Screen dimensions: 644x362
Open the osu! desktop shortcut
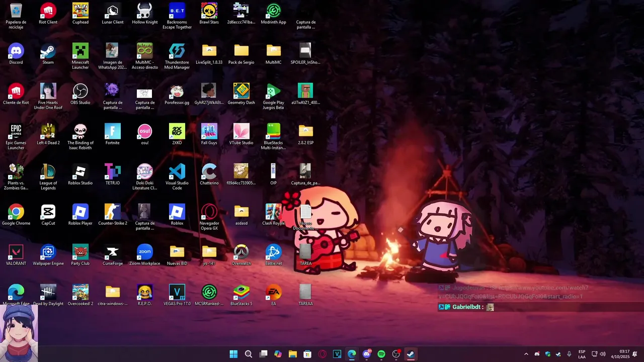click(145, 134)
